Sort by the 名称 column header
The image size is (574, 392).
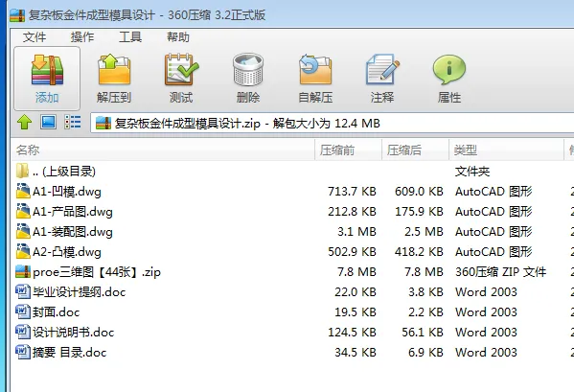(163, 150)
